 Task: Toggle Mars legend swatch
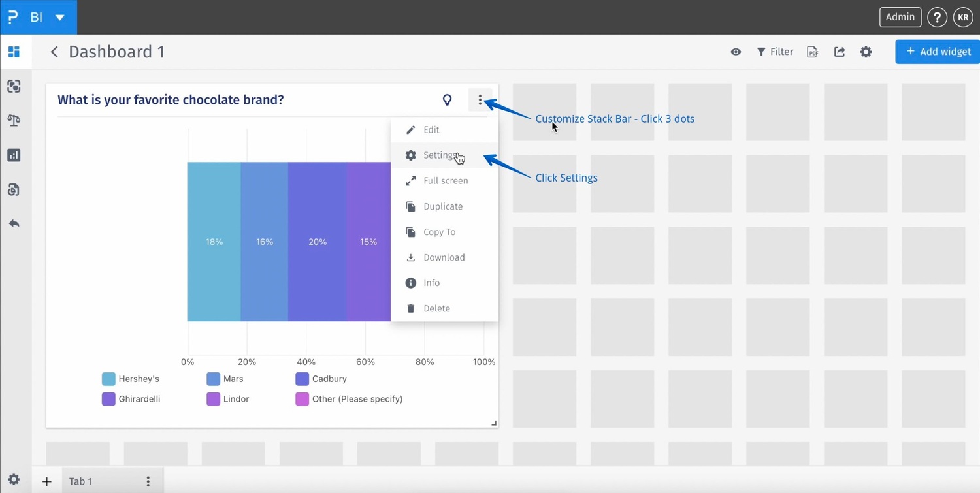[x=213, y=379]
